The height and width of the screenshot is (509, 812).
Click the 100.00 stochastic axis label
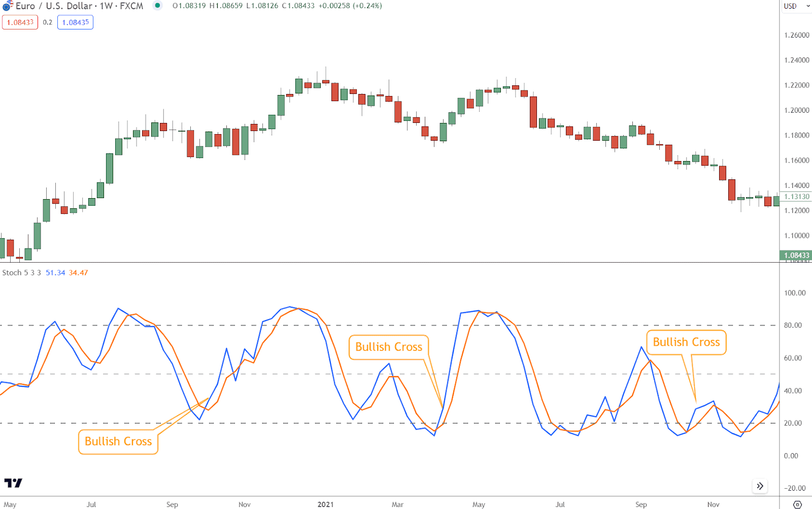click(795, 293)
